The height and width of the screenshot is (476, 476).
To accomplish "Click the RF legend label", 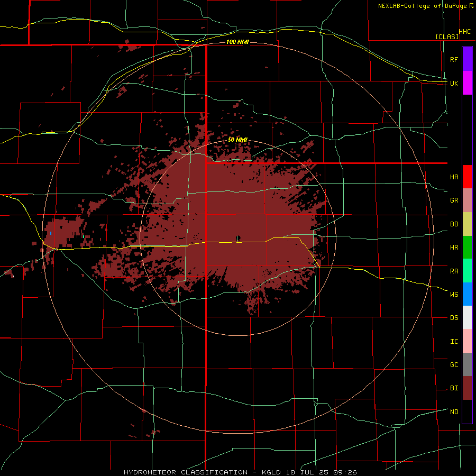I will point(454,59).
